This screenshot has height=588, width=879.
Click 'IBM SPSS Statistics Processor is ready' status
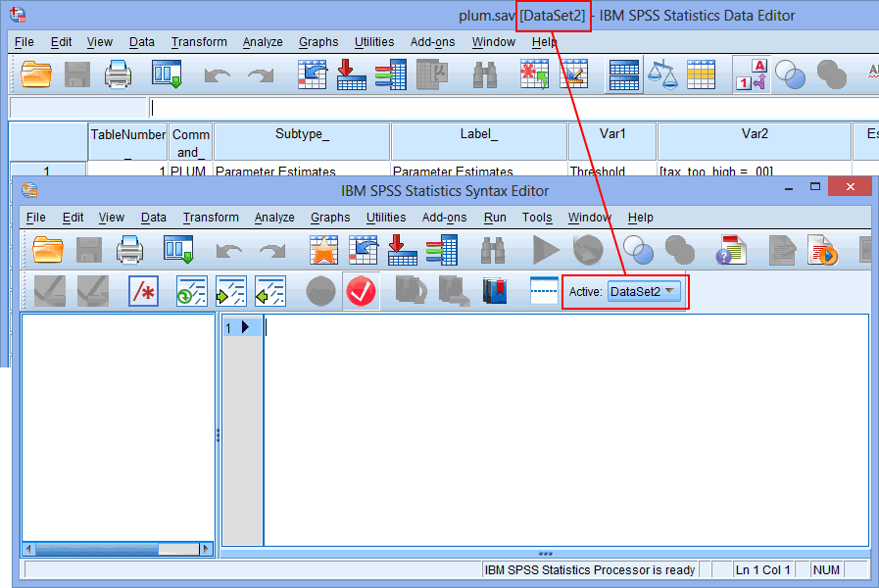[x=590, y=570]
